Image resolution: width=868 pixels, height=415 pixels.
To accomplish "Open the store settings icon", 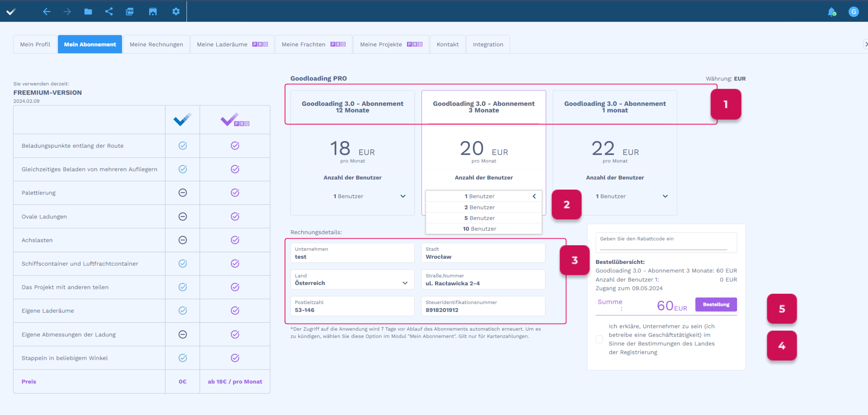I will pos(153,12).
